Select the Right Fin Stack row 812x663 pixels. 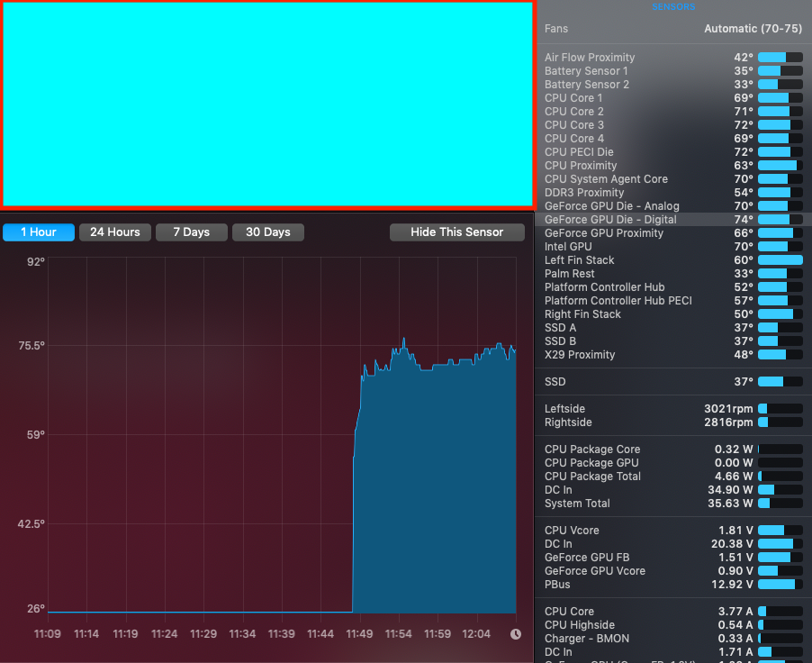click(x=673, y=314)
